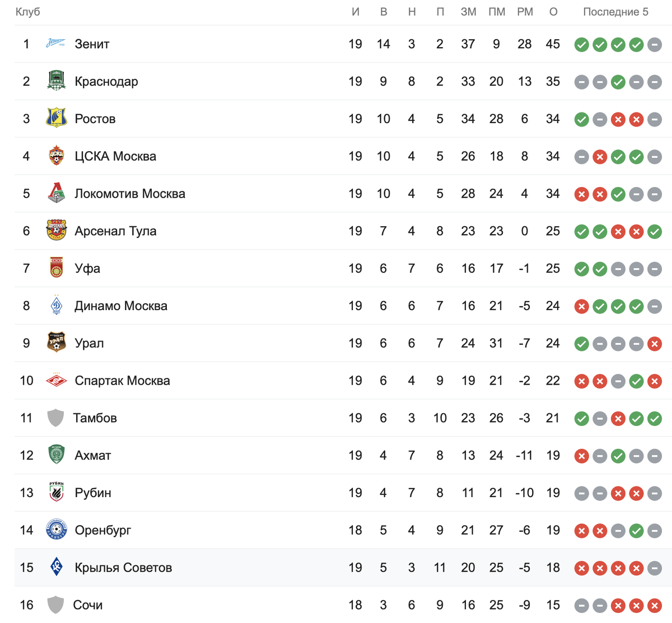Click Зенит's first green win indicator
The image size is (672, 623).
(582, 45)
